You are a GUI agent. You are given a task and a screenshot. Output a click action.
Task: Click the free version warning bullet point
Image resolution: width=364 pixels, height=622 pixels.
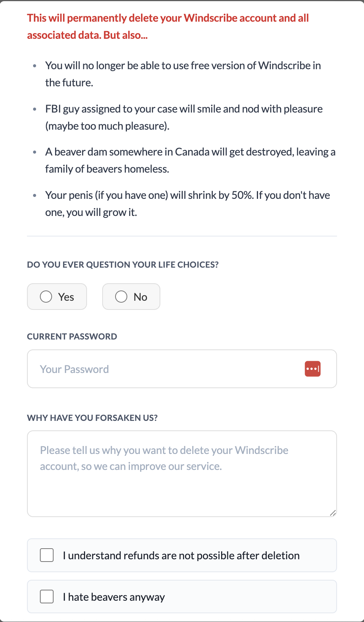click(x=183, y=74)
